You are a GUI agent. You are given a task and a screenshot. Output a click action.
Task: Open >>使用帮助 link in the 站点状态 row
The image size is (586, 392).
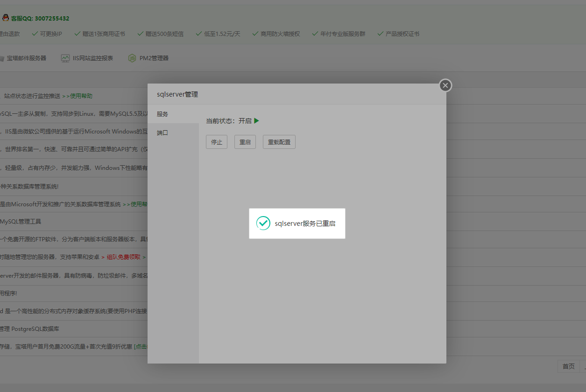click(x=78, y=96)
